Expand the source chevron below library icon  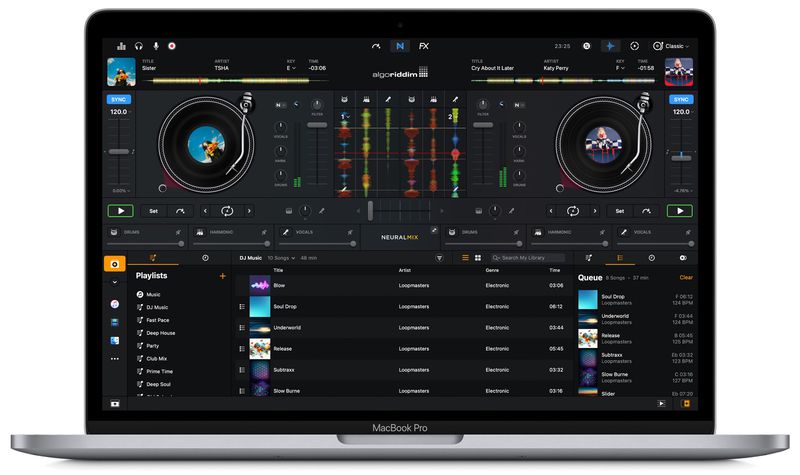coord(115,283)
